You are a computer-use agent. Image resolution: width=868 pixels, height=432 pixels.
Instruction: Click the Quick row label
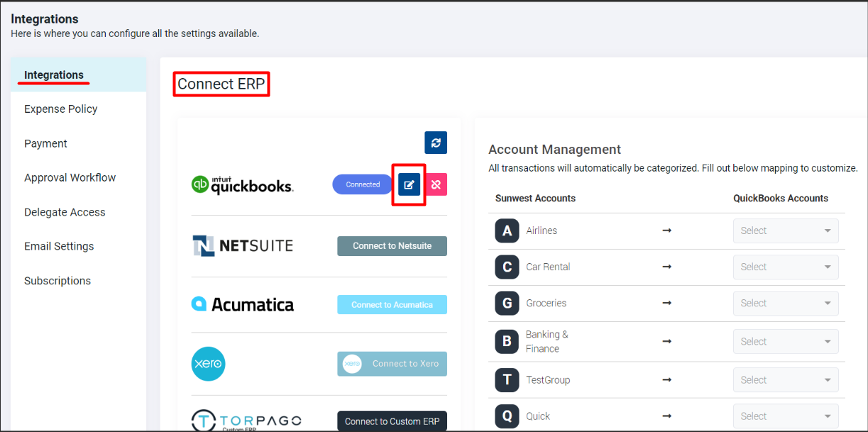pyautogui.click(x=538, y=416)
